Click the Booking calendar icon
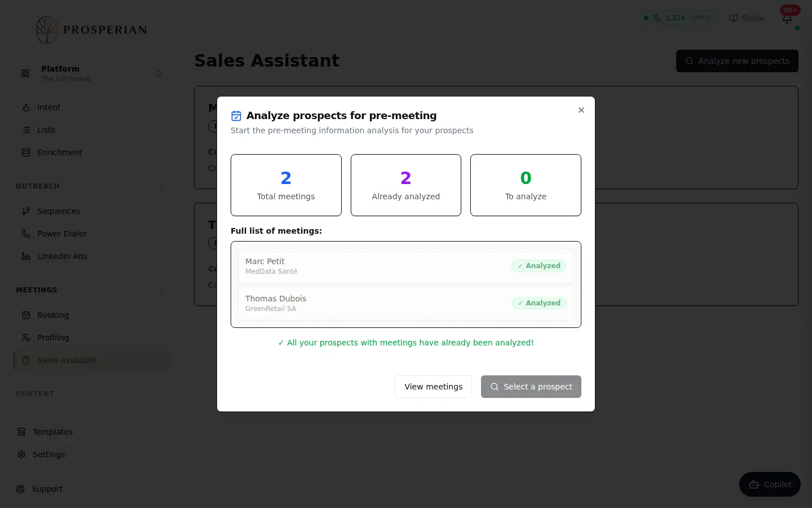 (x=26, y=315)
